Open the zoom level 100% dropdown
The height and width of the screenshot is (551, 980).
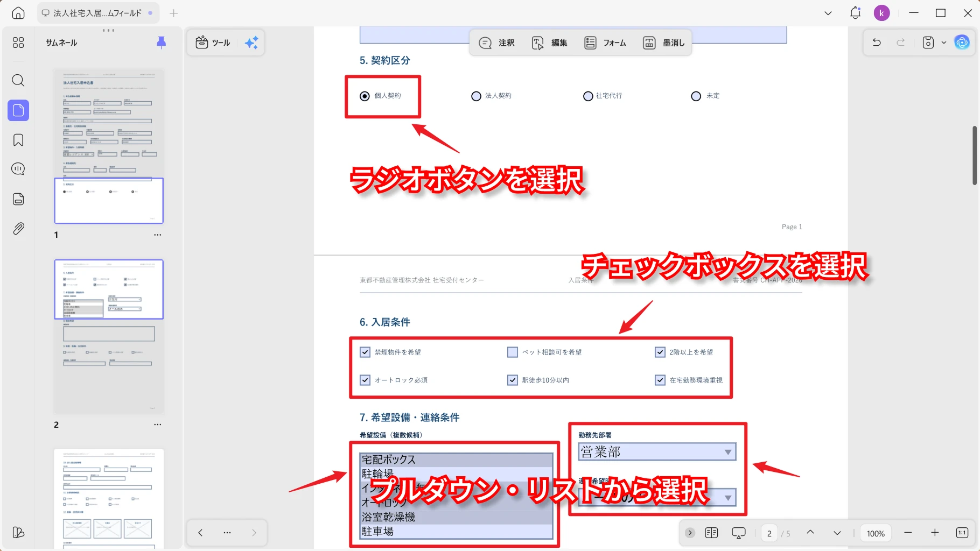click(876, 533)
